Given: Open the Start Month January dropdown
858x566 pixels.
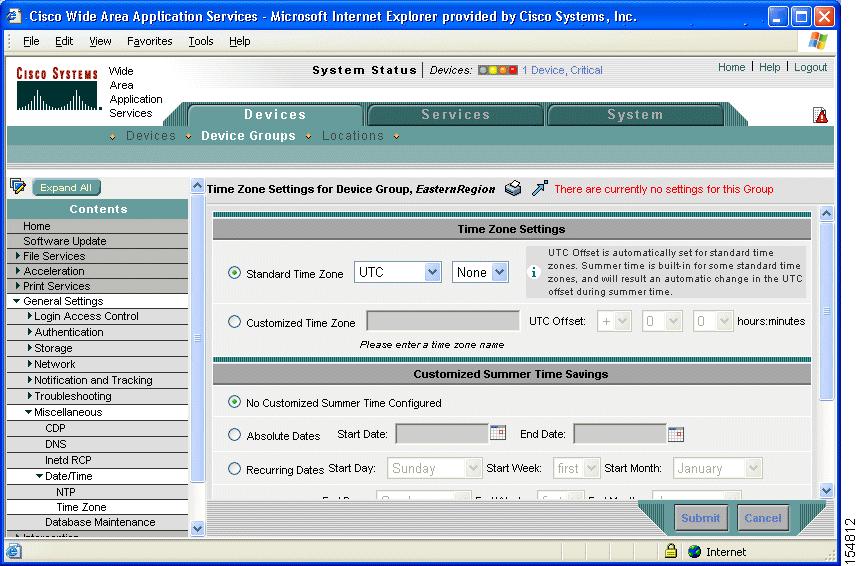Looking at the screenshot, I should coord(717,468).
